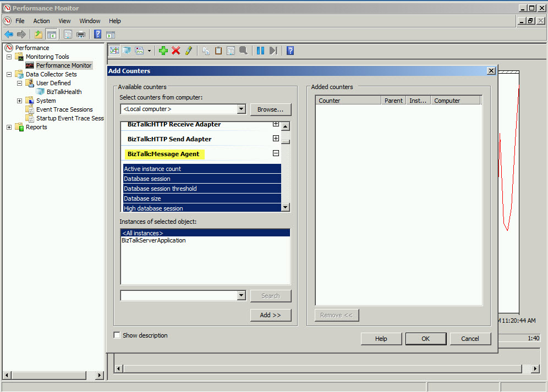Open the graph type dropdown arrow
This screenshot has height=392, width=548.
click(149, 51)
